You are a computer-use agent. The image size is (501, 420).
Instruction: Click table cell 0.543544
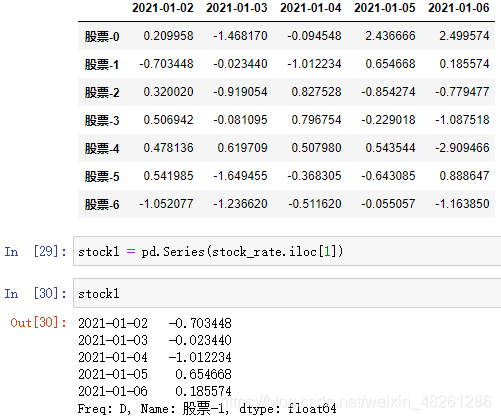(x=390, y=148)
